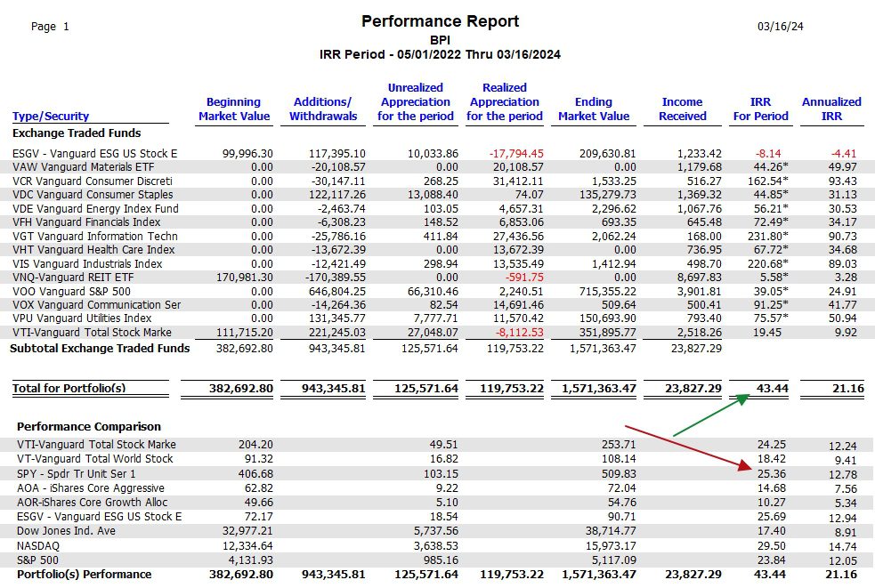This screenshot has height=588, width=875.
Task: Select the Dow Jones Ind. Ave row
Action: (x=438, y=530)
